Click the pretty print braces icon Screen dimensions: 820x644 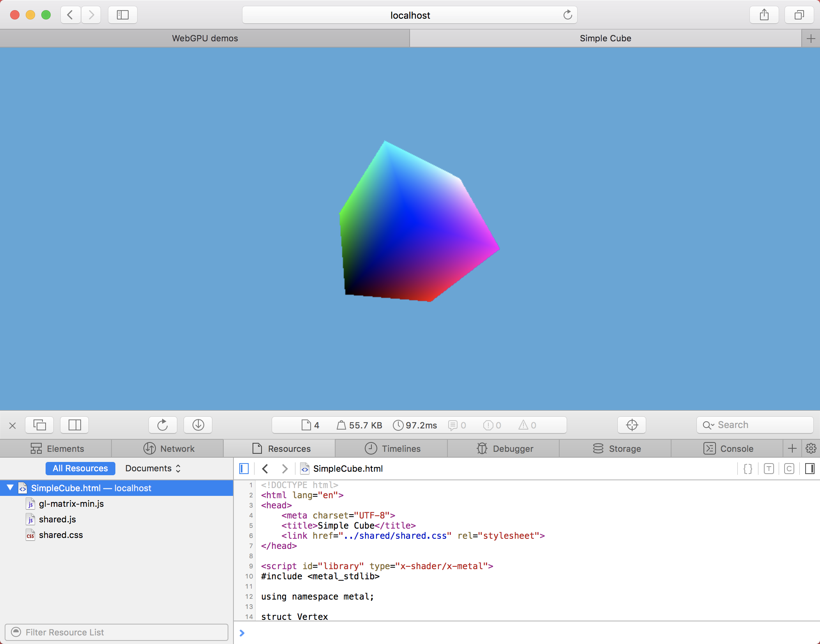pos(748,469)
